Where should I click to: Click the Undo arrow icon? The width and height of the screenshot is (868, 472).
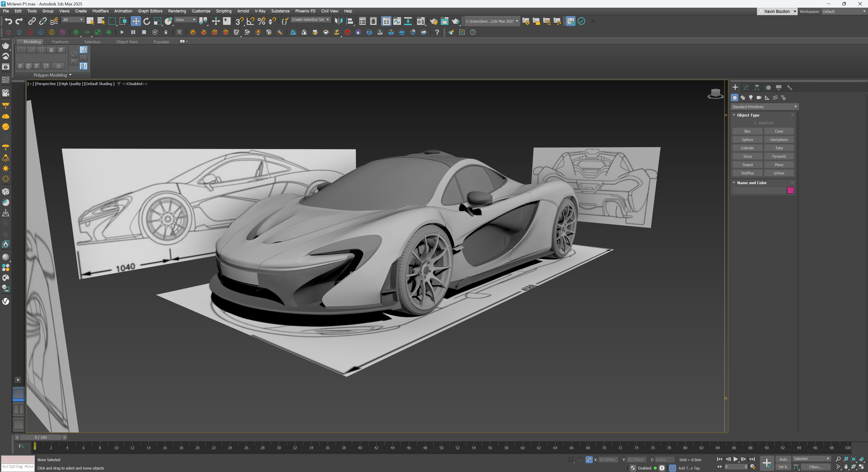coord(8,21)
